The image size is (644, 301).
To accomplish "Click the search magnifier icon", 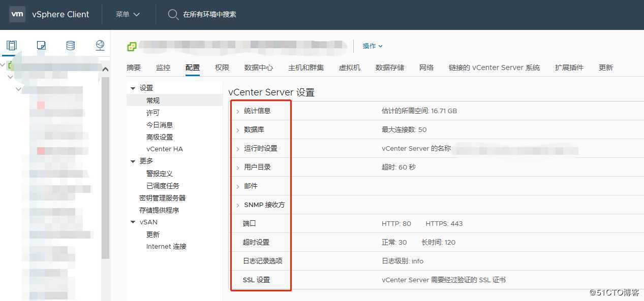I will point(173,14).
